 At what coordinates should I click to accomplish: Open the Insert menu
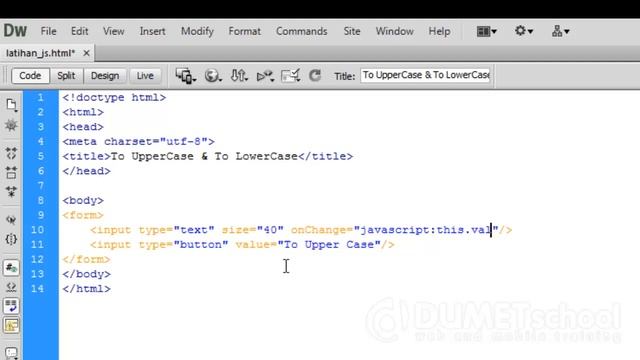point(152,31)
